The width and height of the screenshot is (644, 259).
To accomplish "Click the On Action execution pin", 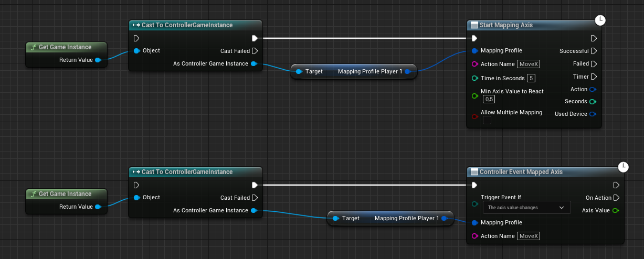I will click(616, 198).
